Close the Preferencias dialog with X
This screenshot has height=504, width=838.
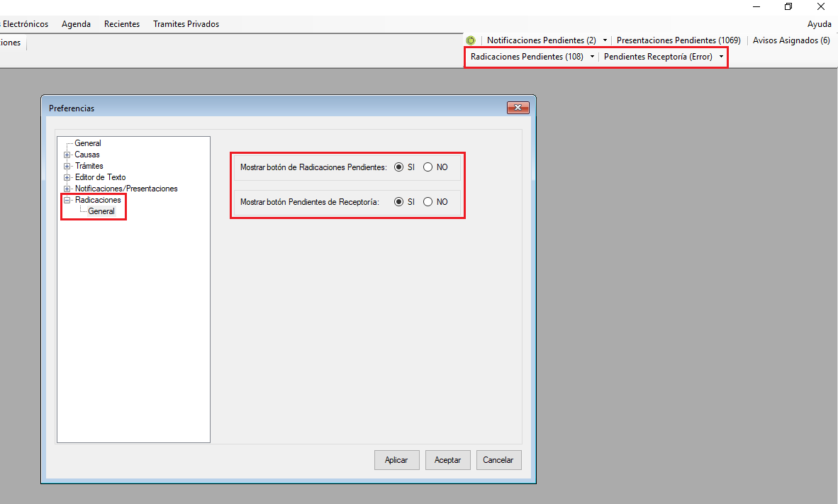coord(518,108)
